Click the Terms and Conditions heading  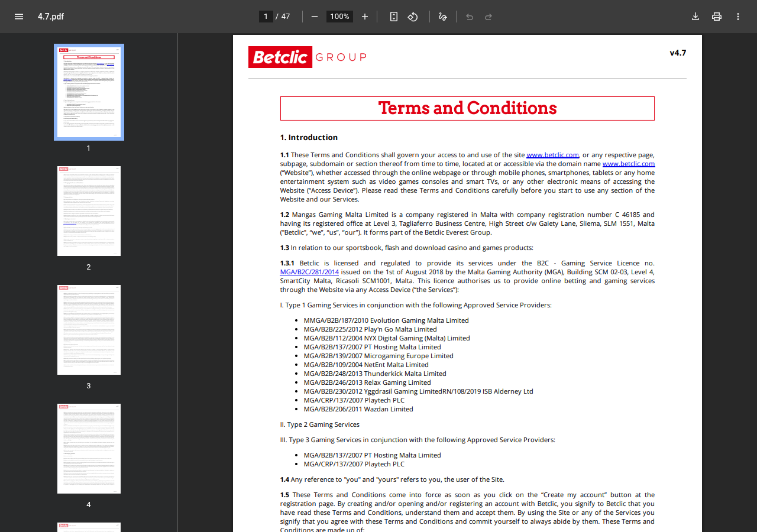click(x=467, y=108)
